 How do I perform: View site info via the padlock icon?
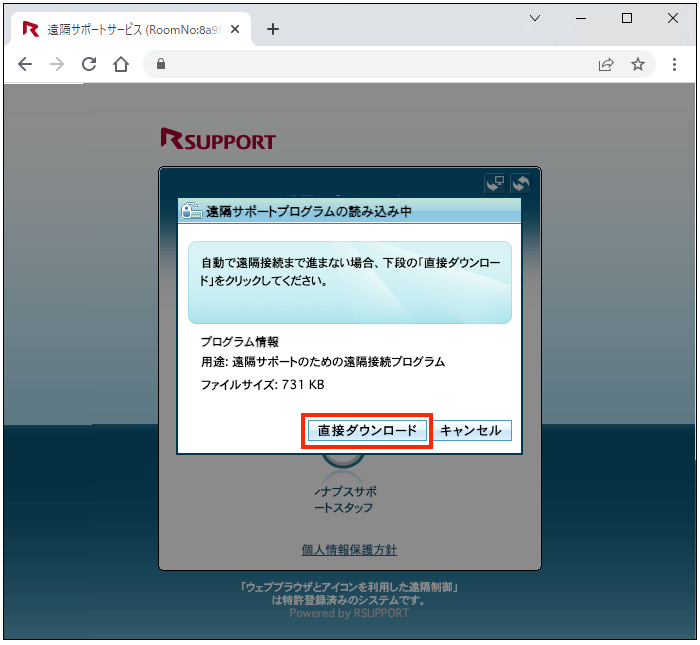point(161,64)
